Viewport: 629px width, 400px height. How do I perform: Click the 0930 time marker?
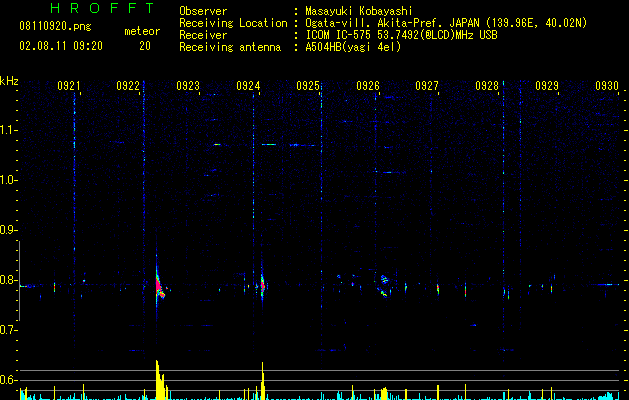coord(607,86)
